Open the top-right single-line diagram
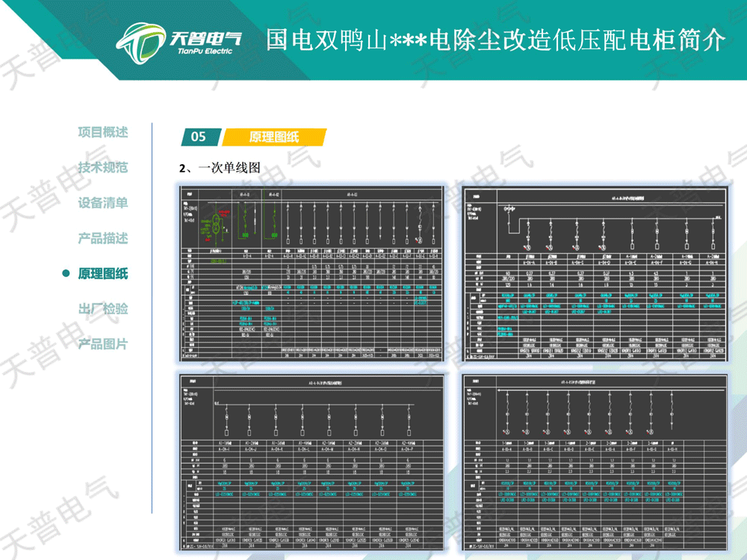The height and width of the screenshot is (560, 747). click(595, 274)
